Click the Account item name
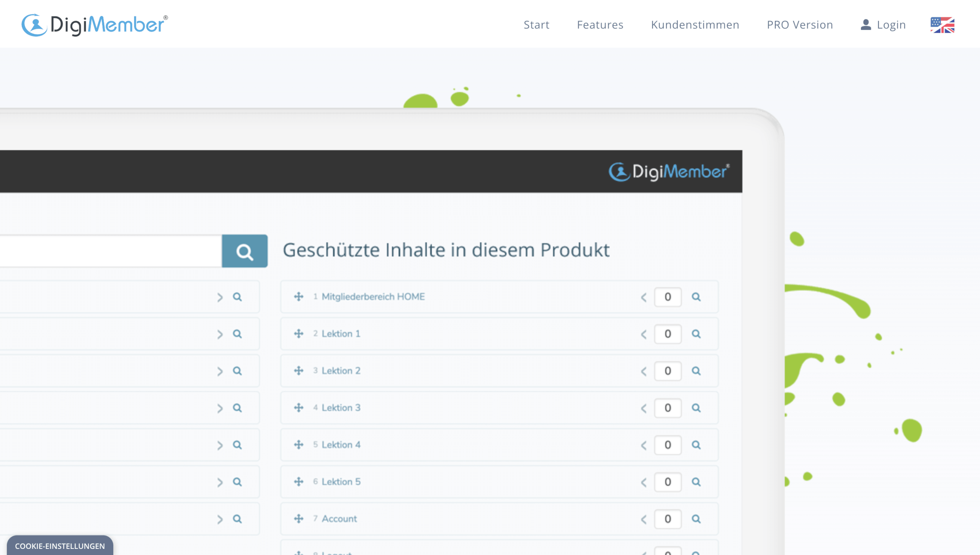The width and height of the screenshot is (980, 555). (x=339, y=519)
